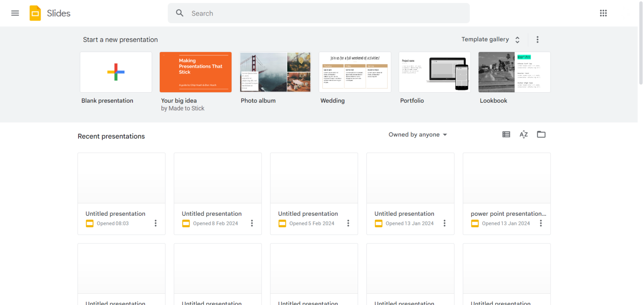Click the Portfolio label
The width and height of the screenshot is (644, 305).
click(x=412, y=101)
